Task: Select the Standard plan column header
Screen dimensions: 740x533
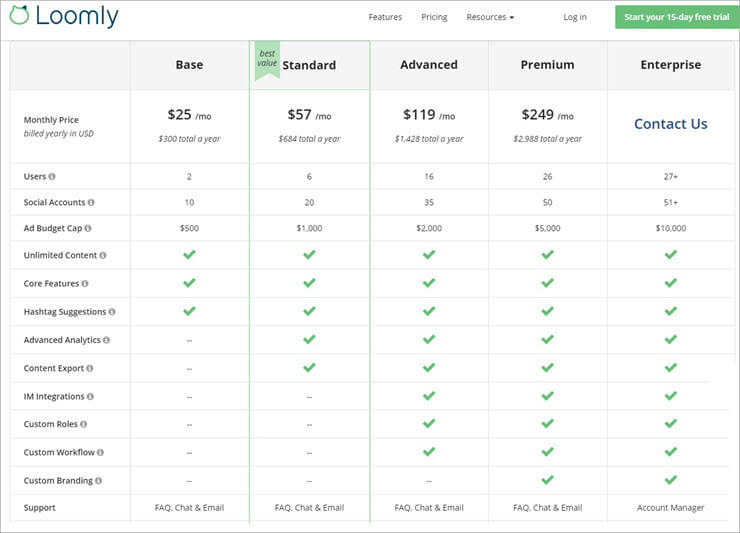Action: pyautogui.click(x=309, y=65)
